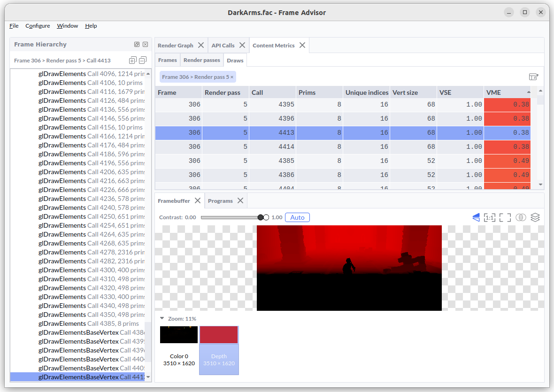
Task: Open the table column configuration icon
Action: tap(533, 77)
